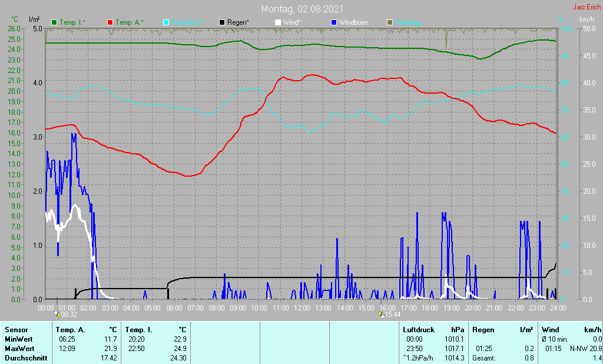603x364 pixels.
Task: Select the 'Empfang' legend label
Action: (407, 23)
